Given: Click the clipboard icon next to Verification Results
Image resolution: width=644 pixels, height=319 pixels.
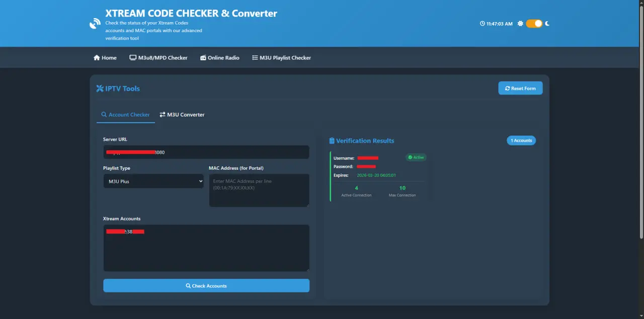Looking at the screenshot, I should pos(332,141).
